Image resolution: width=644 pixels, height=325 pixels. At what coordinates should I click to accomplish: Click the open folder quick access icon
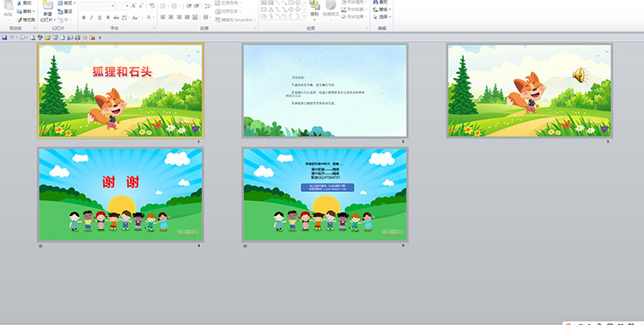coord(47,38)
